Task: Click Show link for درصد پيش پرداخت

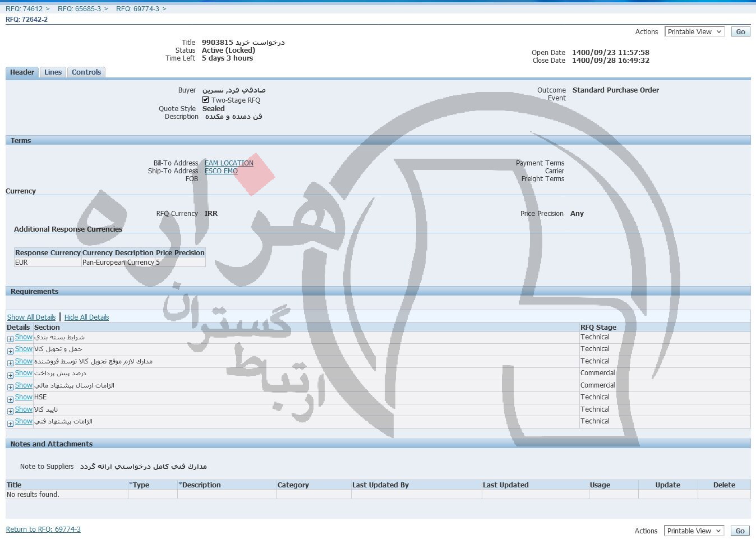Action: tap(24, 373)
